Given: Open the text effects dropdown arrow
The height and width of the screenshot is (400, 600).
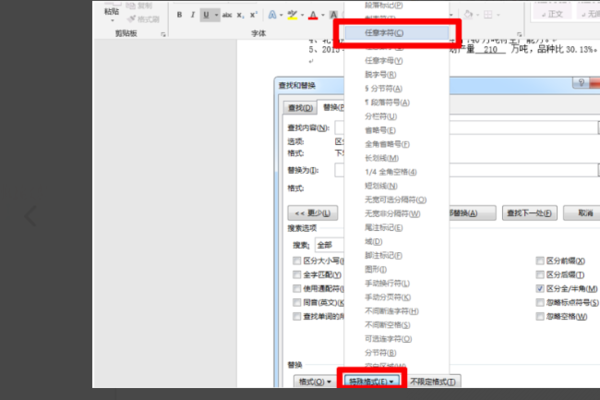Looking at the screenshot, I should 281,15.
